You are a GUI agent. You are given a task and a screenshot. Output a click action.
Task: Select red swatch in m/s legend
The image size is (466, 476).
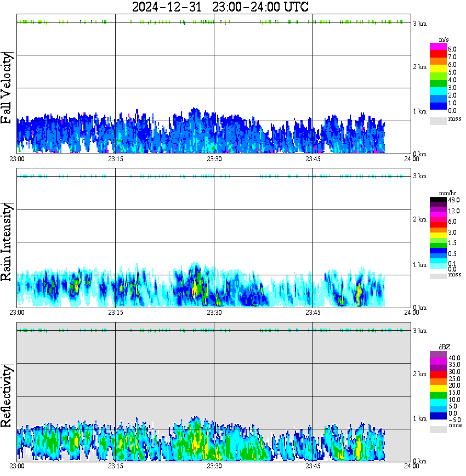click(x=438, y=54)
